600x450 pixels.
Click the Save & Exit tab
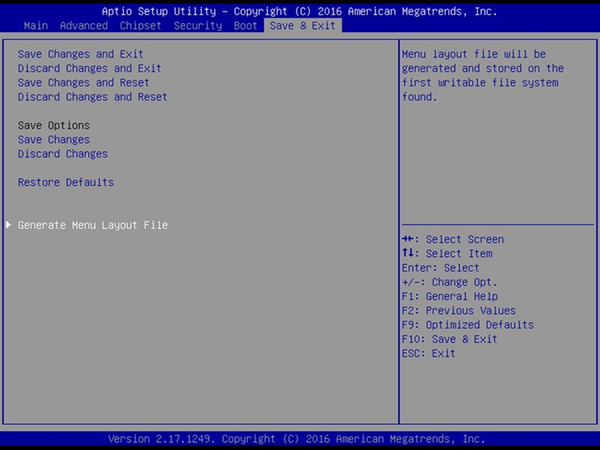[x=303, y=24]
